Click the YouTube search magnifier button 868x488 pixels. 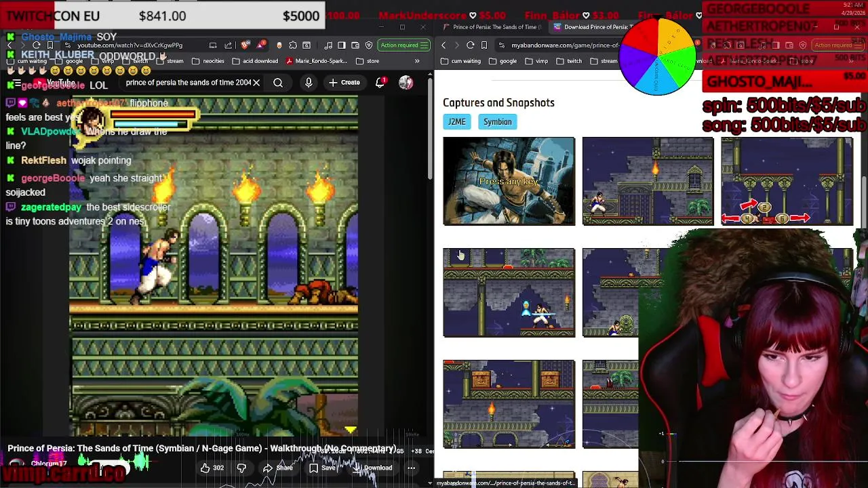click(x=278, y=83)
